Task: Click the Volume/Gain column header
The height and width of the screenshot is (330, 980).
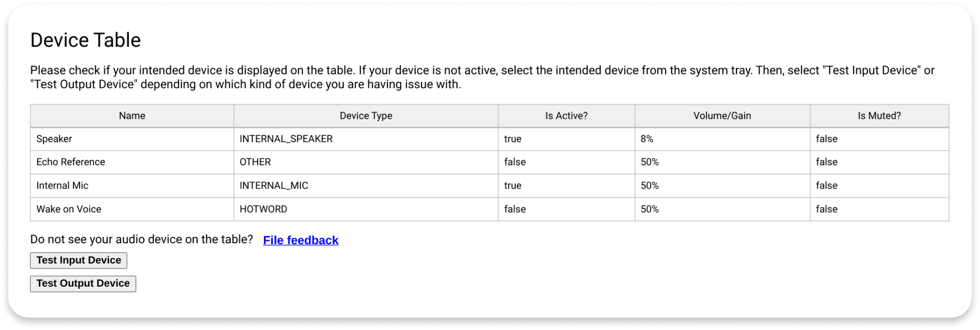Action: point(722,116)
